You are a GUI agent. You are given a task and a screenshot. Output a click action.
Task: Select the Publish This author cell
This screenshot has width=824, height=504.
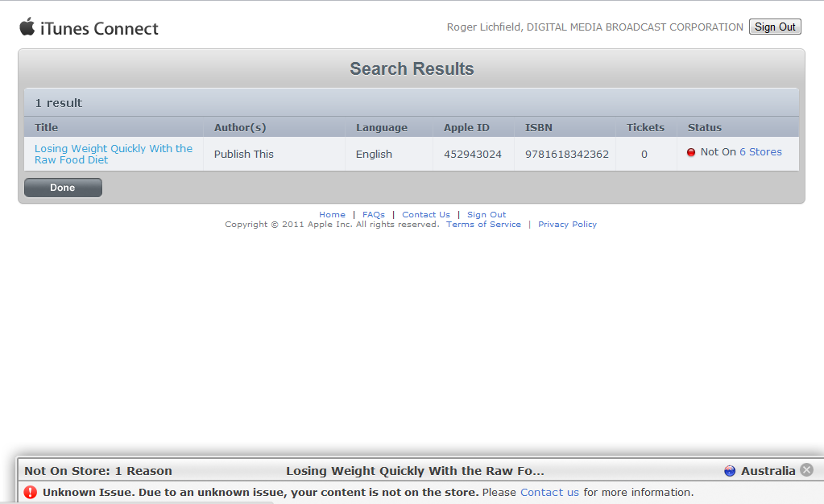pos(244,154)
